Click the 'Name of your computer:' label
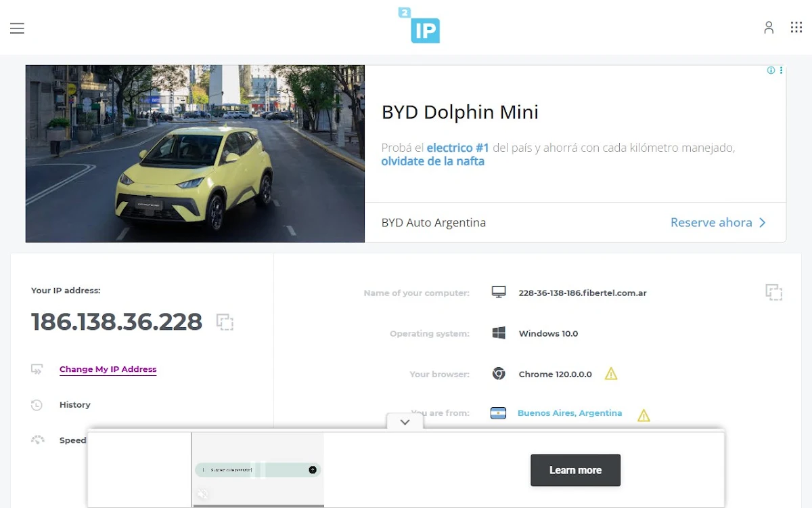 (x=416, y=293)
